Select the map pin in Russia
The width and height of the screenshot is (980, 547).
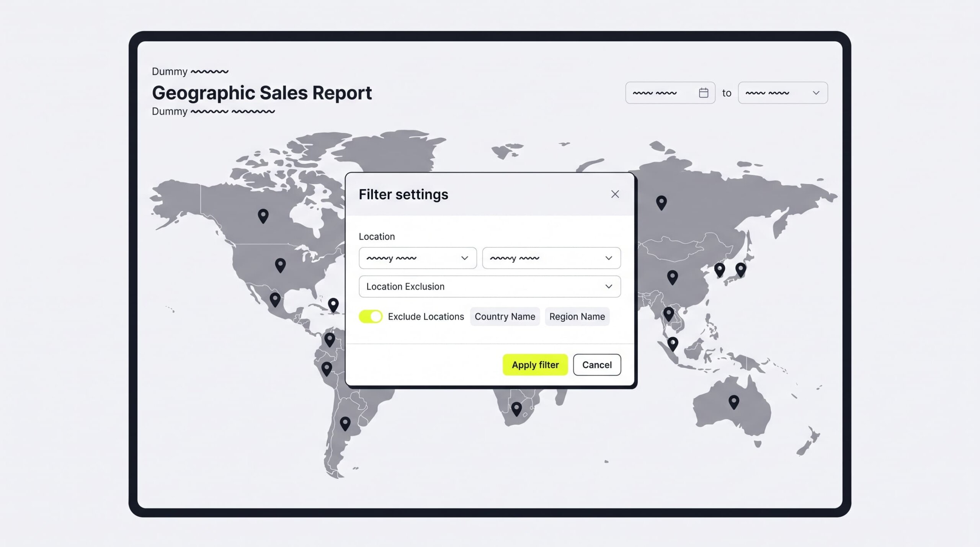pos(661,203)
